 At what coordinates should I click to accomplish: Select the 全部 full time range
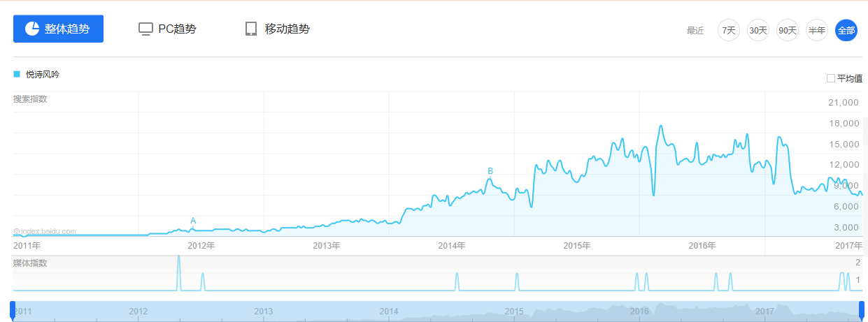[846, 30]
